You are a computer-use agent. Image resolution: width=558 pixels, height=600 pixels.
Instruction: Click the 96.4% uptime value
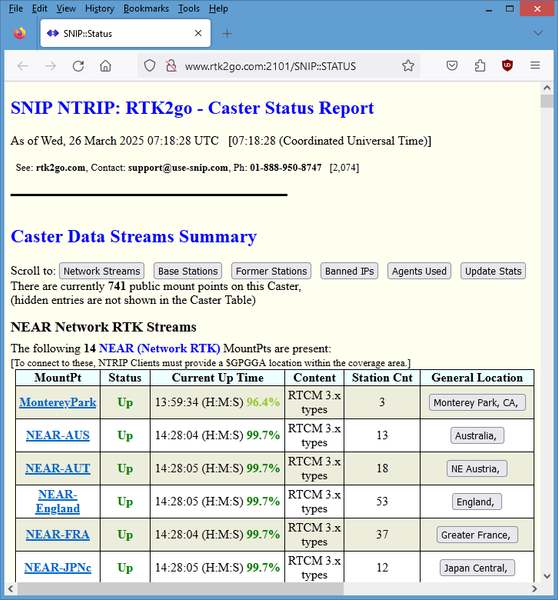[263, 402]
